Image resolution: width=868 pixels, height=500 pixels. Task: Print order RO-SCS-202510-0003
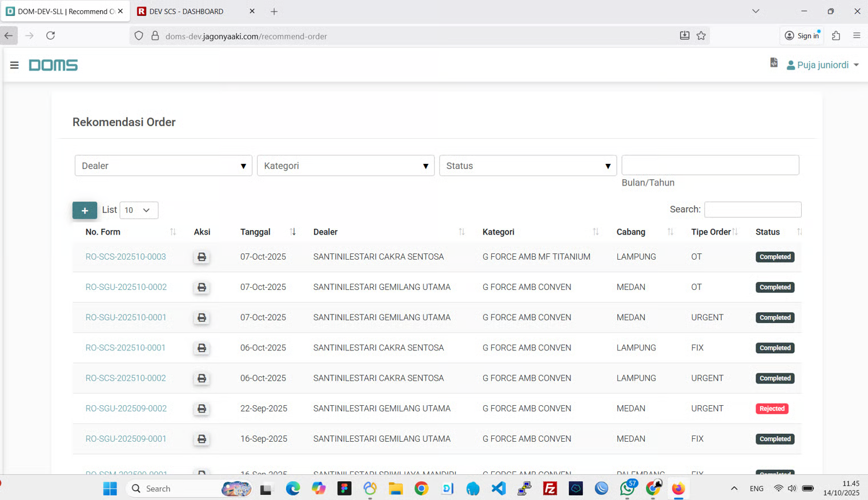(x=202, y=257)
